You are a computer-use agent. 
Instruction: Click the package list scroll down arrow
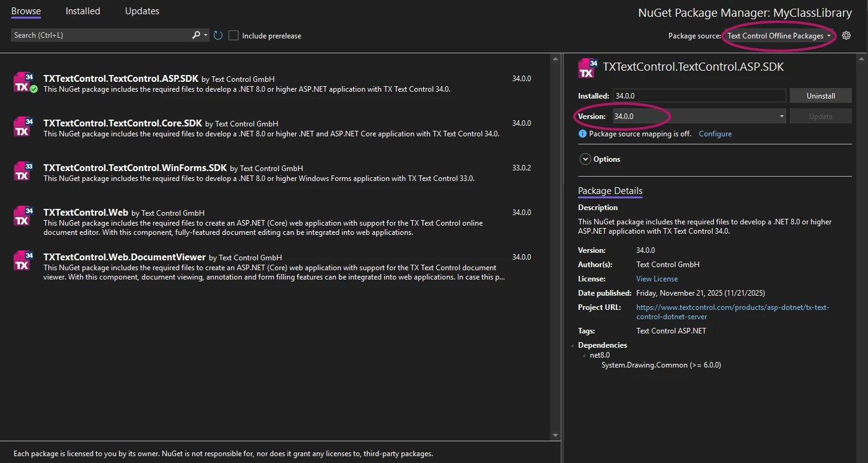point(555,435)
